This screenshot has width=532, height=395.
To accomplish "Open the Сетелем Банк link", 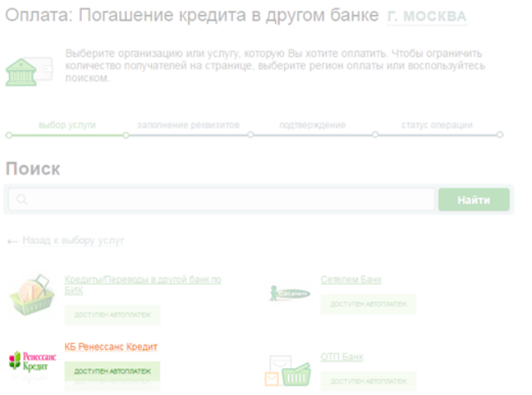I will click(x=351, y=280).
